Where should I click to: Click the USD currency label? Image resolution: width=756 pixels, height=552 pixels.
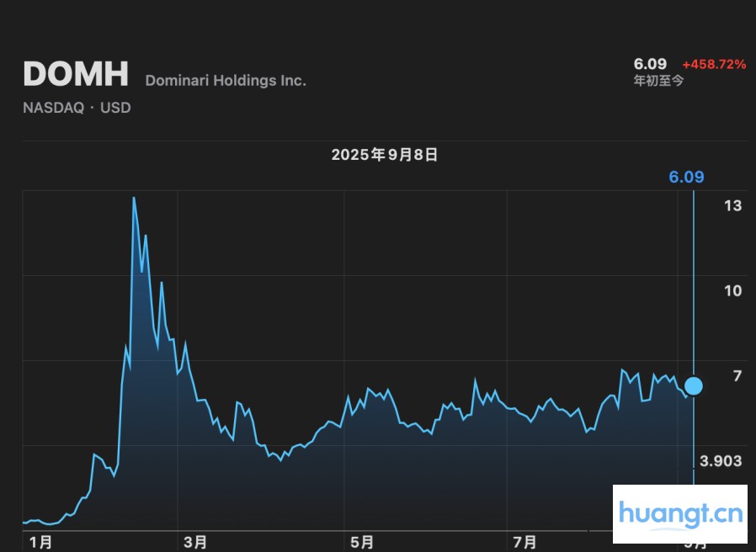(115, 108)
